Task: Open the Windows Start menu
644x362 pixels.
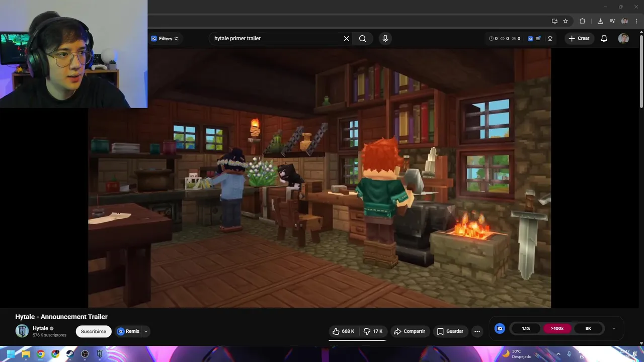Action: (11, 354)
